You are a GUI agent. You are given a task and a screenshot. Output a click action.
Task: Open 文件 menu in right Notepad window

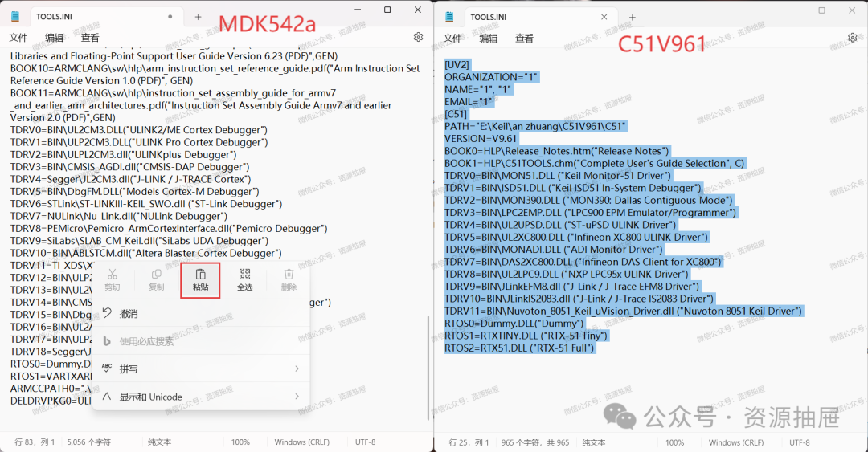coord(452,39)
